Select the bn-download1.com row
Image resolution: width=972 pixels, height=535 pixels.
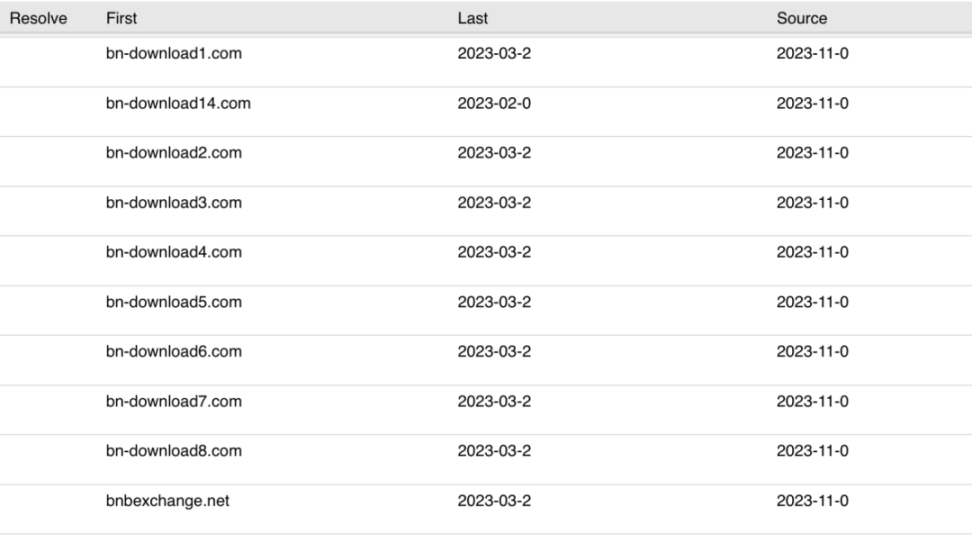click(173, 53)
